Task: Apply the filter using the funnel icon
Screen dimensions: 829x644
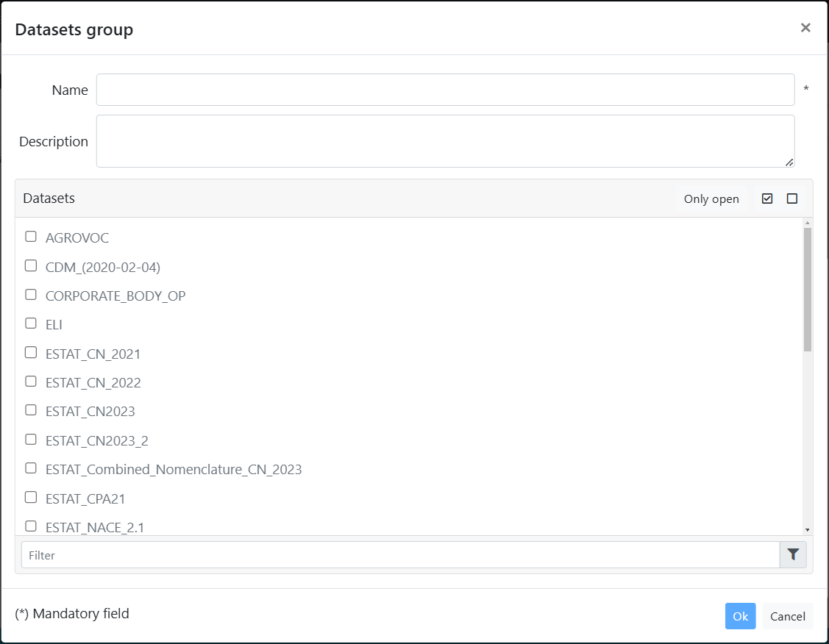Action: tap(793, 554)
